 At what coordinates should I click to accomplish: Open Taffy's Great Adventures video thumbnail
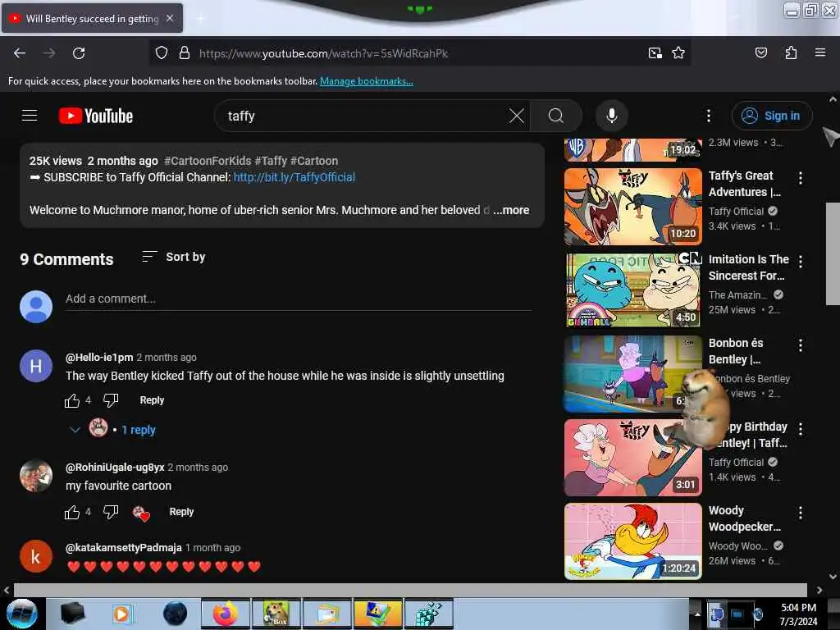(632, 206)
